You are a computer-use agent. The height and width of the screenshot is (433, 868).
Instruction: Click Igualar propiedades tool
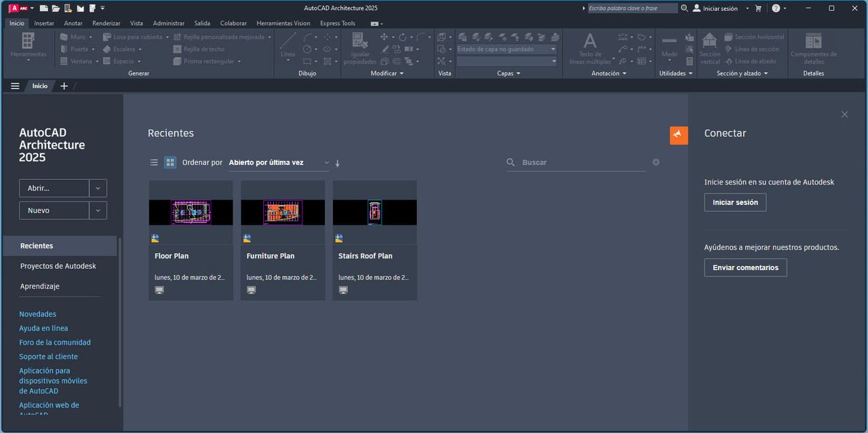pos(359,49)
